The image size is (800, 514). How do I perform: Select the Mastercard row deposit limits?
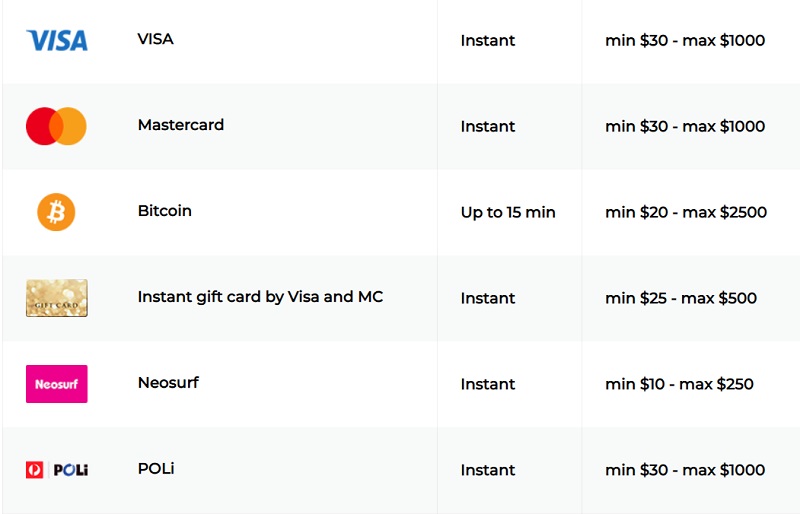click(x=685, y=126)
